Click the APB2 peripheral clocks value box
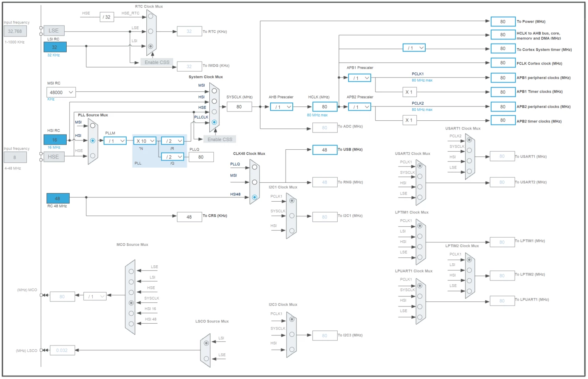Screen dimensions: 588x379 pyautogui.click(x=503, y=107)
